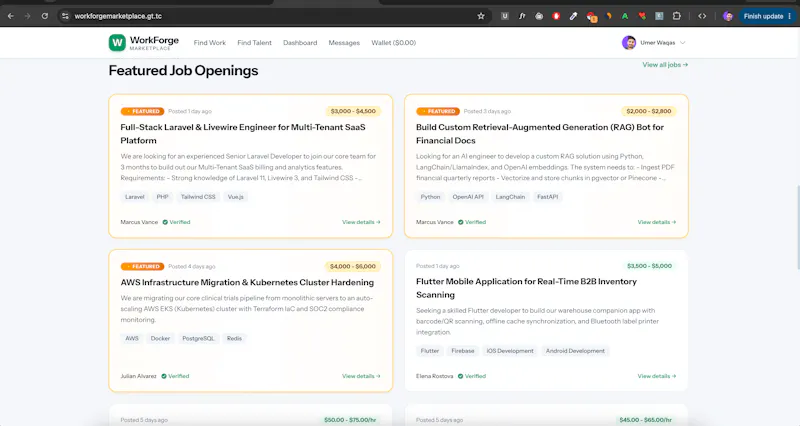Click the page vertical scrollbar thumb

pyautogui.click(x=798, y=227)
